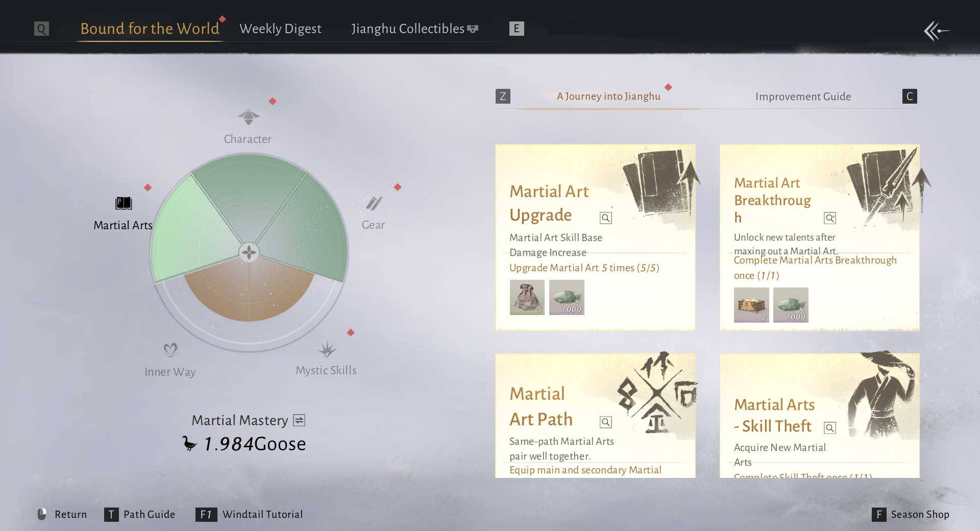Select the Mystic Skills icon
This screenshot has width=980, height=531.
tap(327, 349)
